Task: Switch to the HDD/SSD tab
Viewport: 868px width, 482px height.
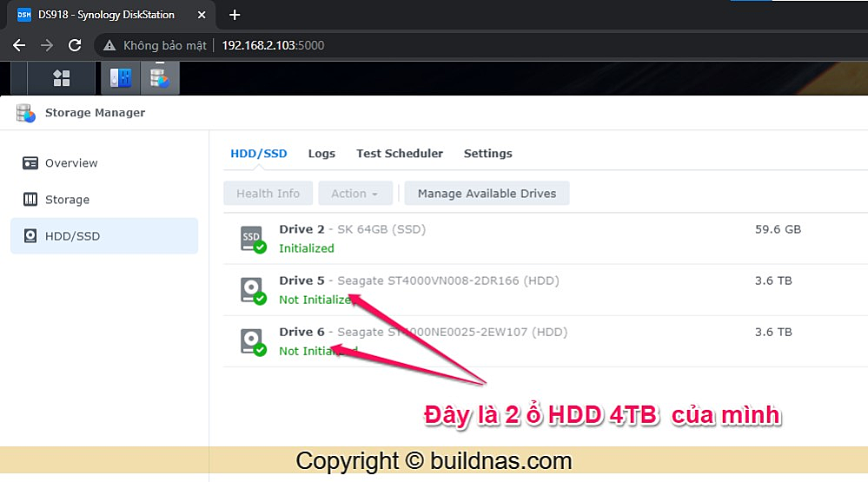Action: [259, 154]
